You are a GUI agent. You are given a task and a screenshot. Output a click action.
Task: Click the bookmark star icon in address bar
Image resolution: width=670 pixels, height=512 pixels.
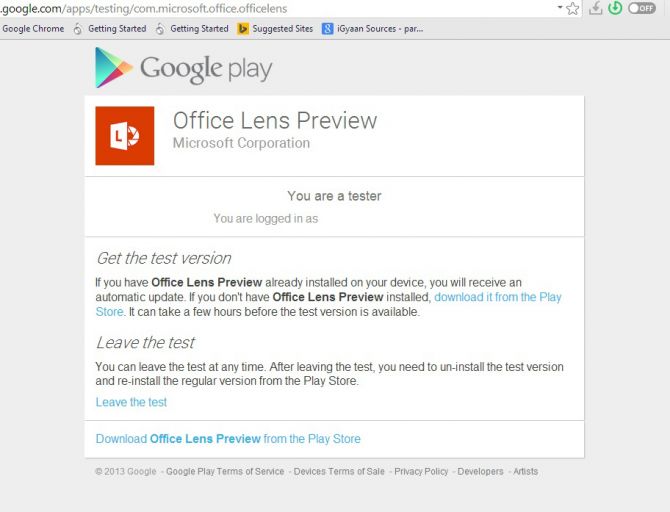573,8
